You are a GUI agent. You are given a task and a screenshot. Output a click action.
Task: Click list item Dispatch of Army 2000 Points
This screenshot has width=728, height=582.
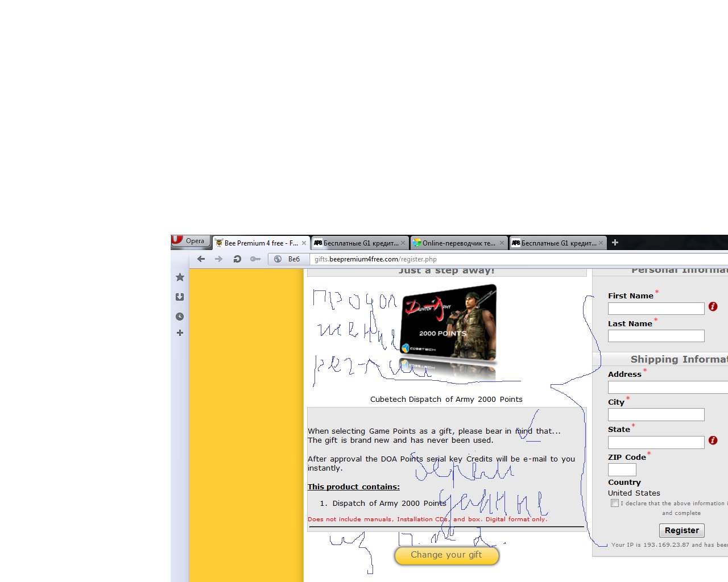coord(390,504)
